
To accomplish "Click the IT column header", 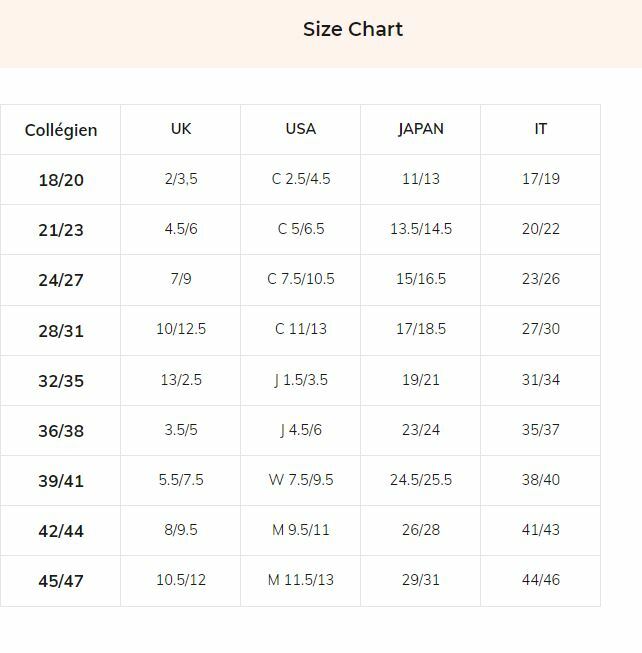I will (x=541, y=129).
